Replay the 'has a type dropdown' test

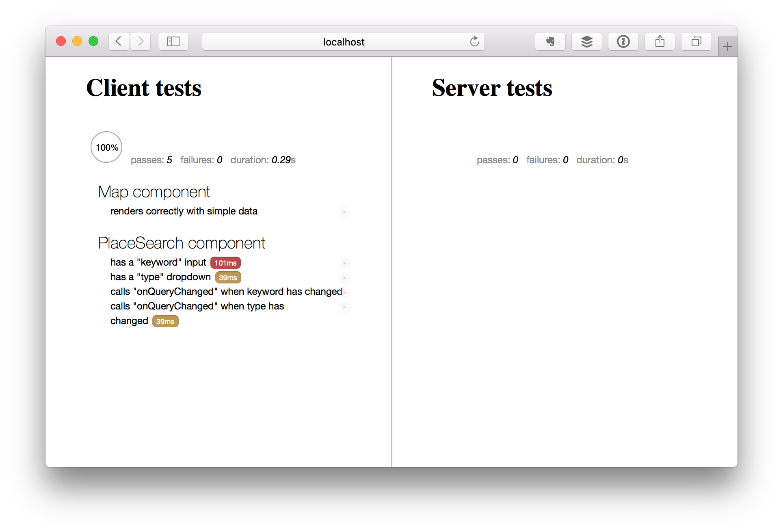coord(344,278)
